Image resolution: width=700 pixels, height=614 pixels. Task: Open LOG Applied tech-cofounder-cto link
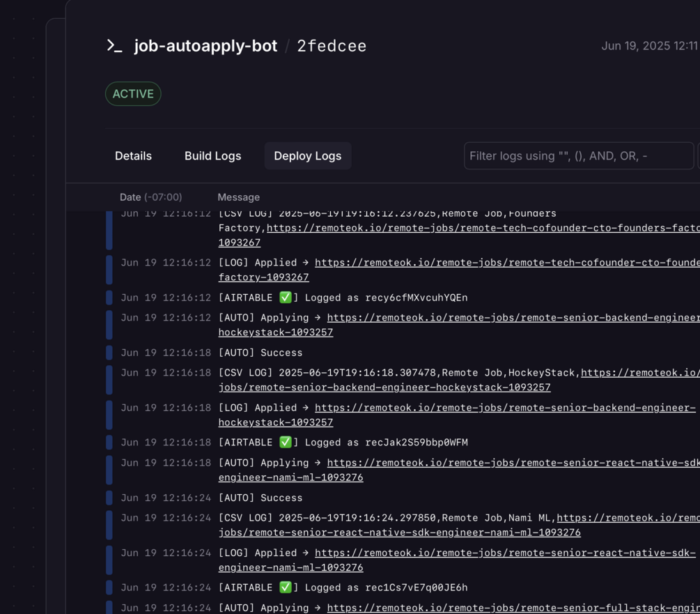(507, 263)
